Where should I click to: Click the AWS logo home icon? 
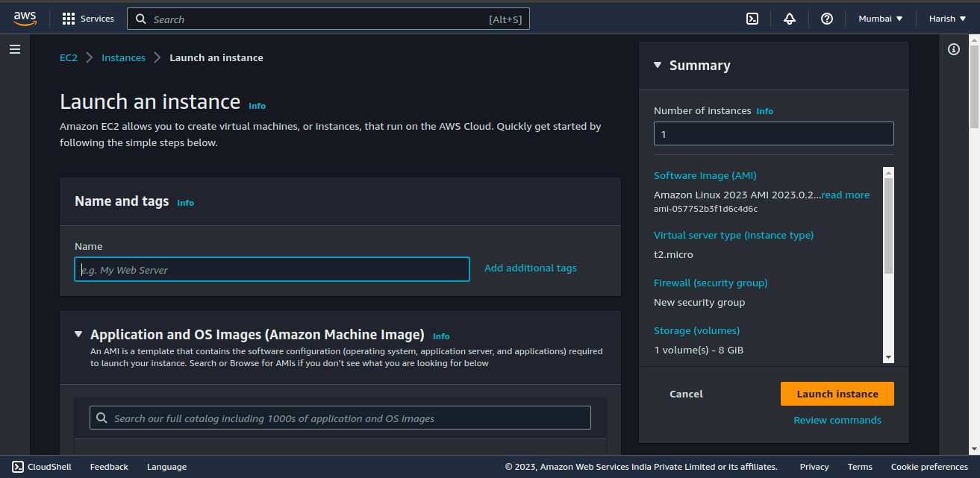(25, 19)
